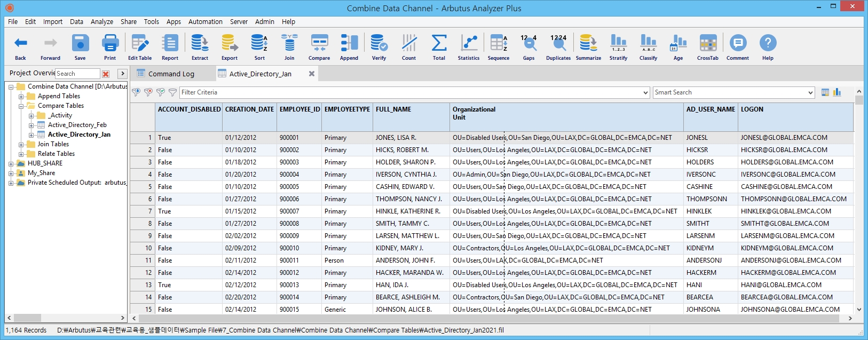Open the Import menu
868x340 pixels.
(x=53, y=22)
